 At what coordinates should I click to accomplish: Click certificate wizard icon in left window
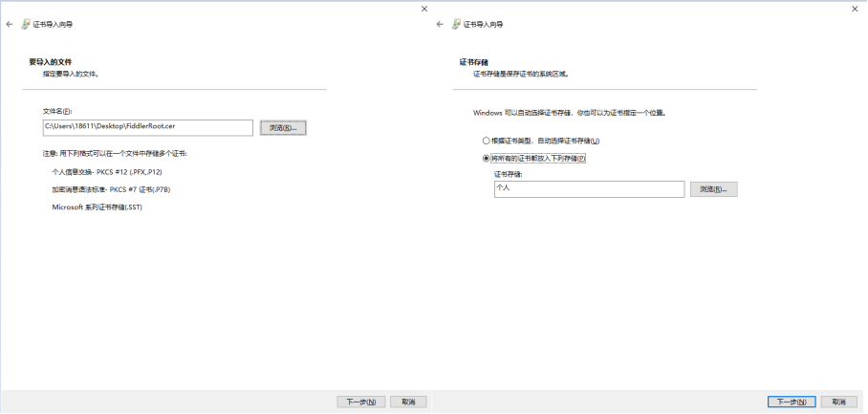26,24
